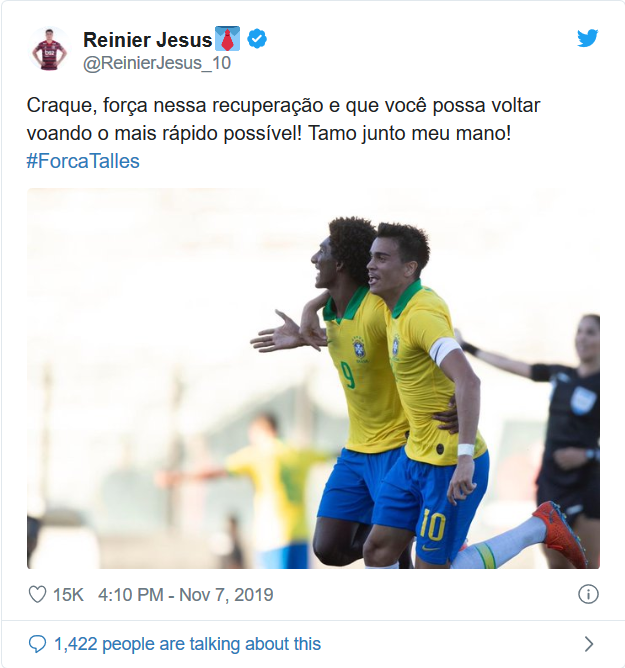Open the 4:10 PM - Nov 7, 2019 timestamp

tap(185, 595)
